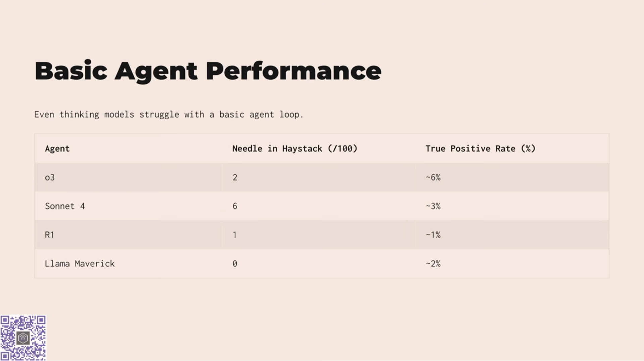
Task: Click Llama Maverick's needle score of 0
Action: coord(235,264)
